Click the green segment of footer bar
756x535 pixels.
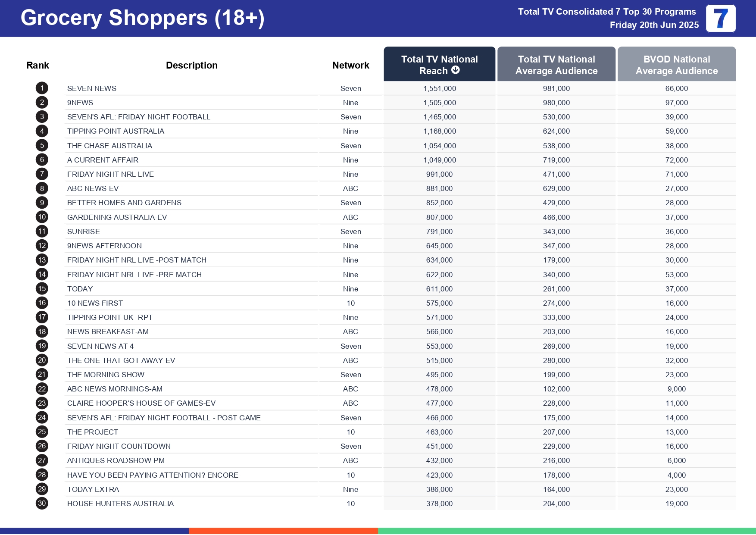pyautogui.click(x=566, y=531)
